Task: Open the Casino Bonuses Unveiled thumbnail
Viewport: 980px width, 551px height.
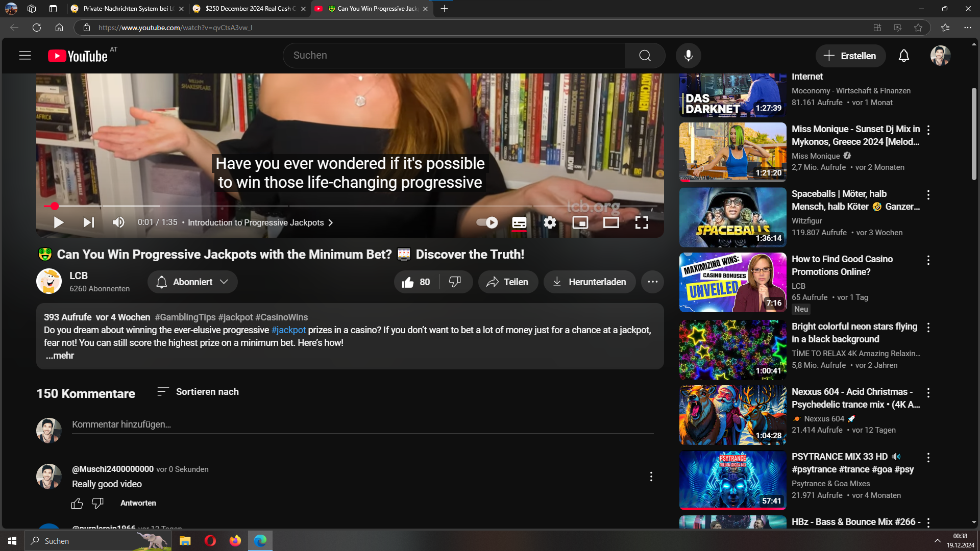Action: (x=732, y=282)
